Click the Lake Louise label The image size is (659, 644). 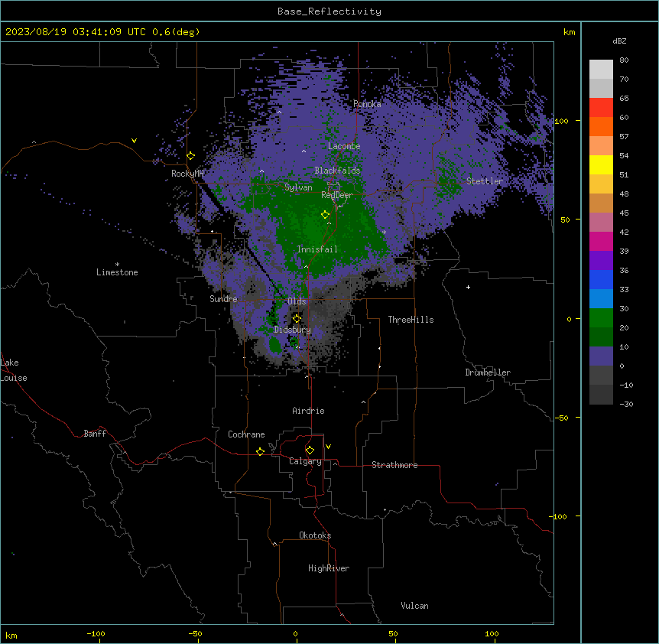14,370
